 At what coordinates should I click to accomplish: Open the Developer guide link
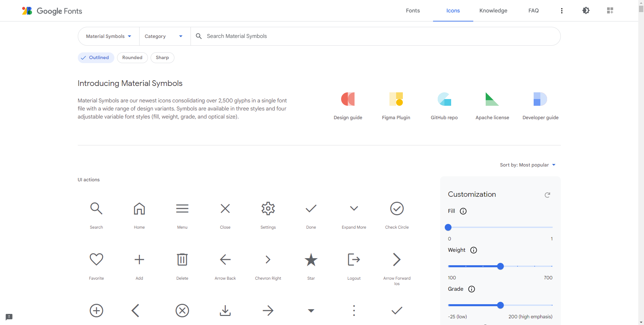click(540, 106)
